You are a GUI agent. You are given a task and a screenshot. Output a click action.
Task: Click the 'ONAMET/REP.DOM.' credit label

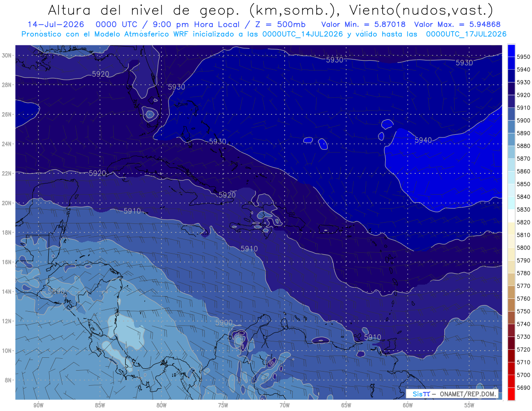tap(469, 394)
